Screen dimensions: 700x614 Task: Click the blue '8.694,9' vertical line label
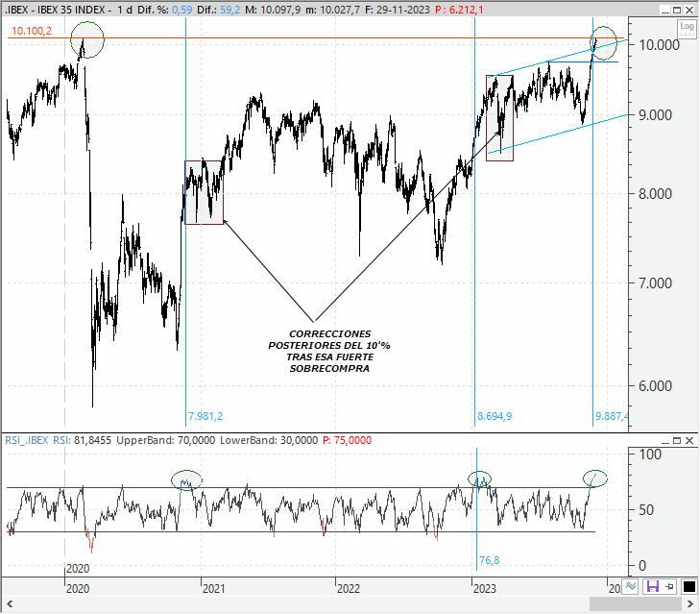point(495,416)
